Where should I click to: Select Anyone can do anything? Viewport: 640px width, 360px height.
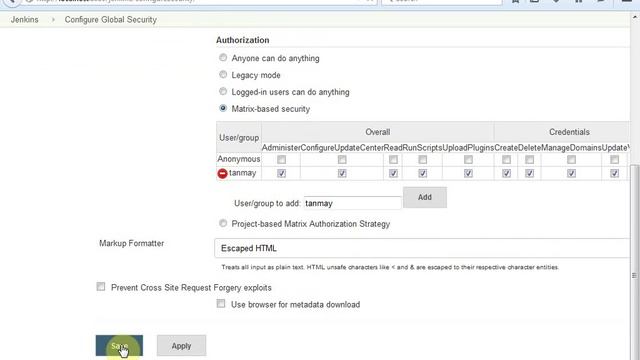tap(223, 58)
